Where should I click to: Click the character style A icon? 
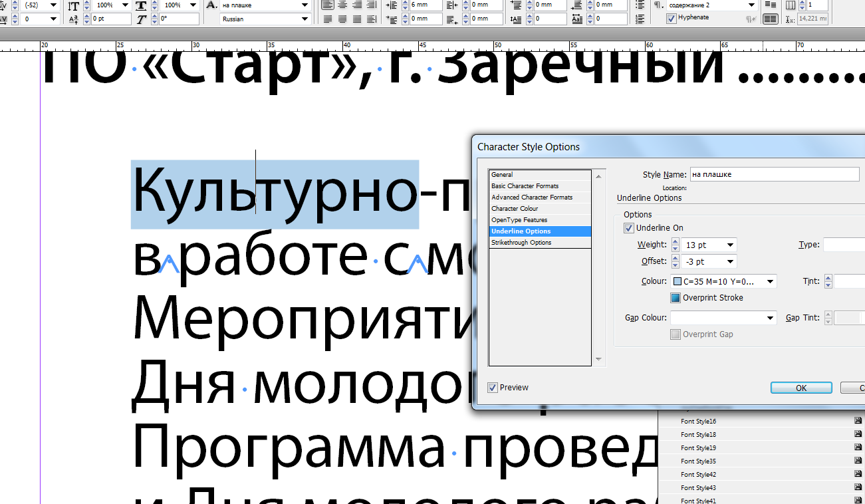pyautogui.click(x=211, y=5)
